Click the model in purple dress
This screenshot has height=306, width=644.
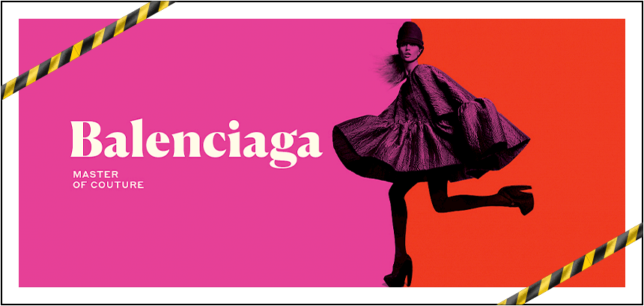(x=433, y=154)
